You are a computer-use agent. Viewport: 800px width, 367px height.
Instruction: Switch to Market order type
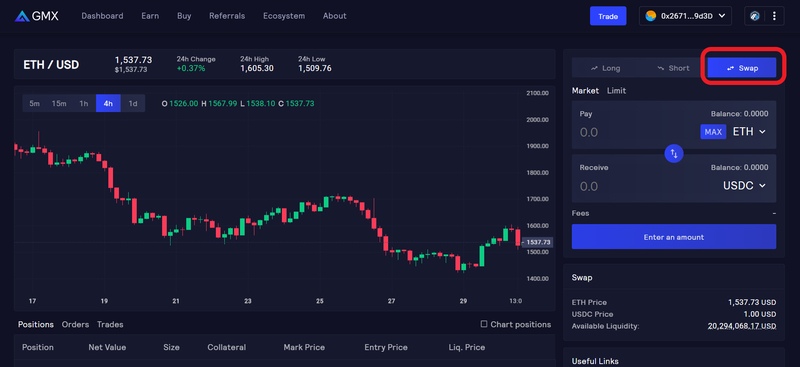pos(585,90)
